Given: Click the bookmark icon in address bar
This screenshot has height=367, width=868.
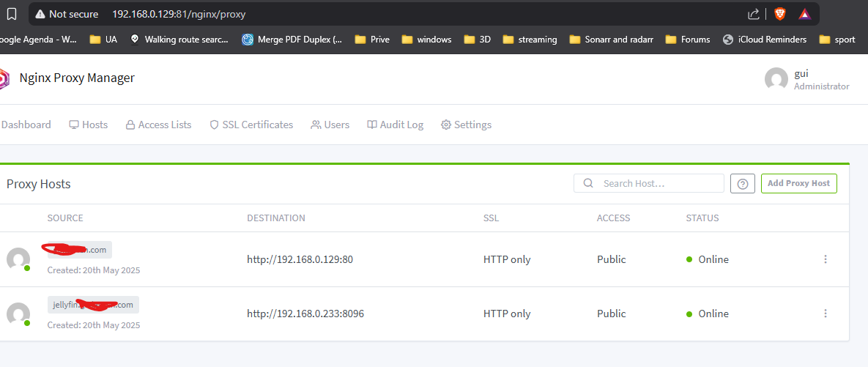Looking at the screenshot, I should click(11, 14).
